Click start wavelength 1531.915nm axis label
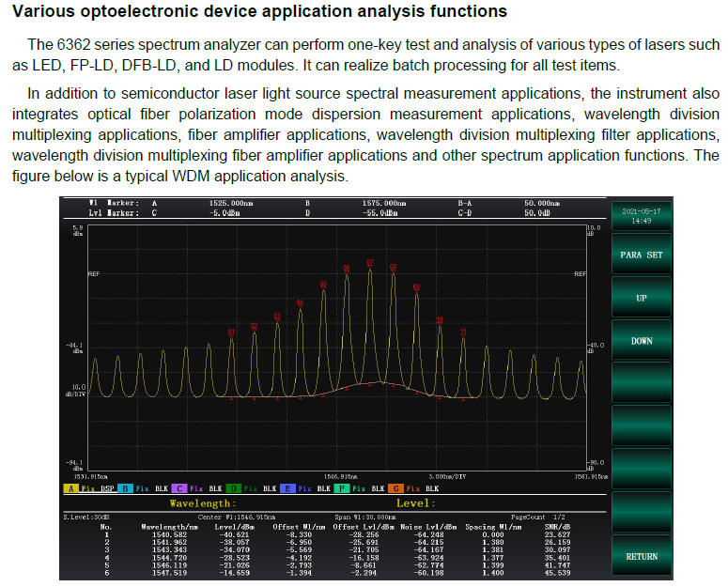This screenshot has height=587, width=728. (90, 476)
